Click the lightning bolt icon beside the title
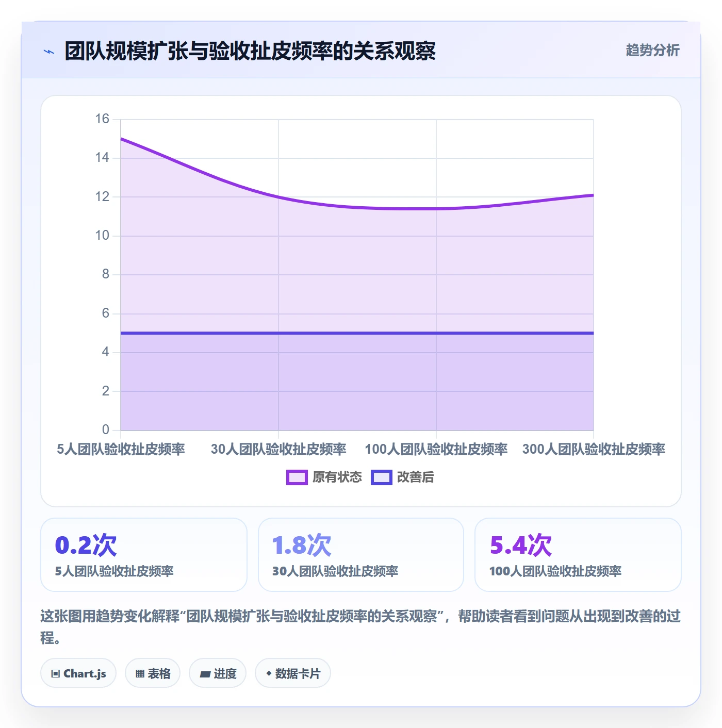The image size is (722, 728). (49, 52)
